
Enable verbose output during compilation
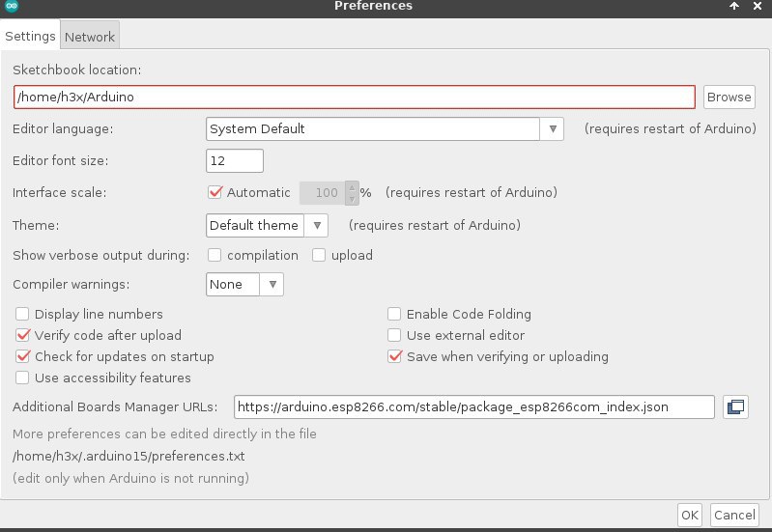(x=214, y=255)
